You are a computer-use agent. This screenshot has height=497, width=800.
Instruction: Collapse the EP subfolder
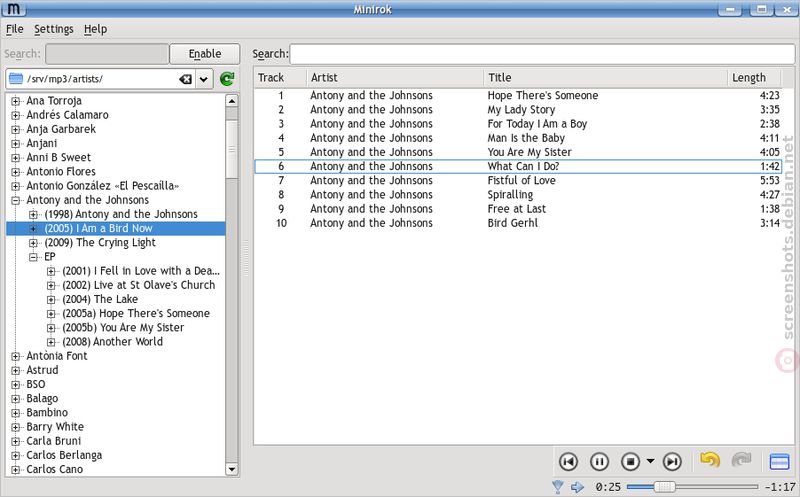click(33, 257)
